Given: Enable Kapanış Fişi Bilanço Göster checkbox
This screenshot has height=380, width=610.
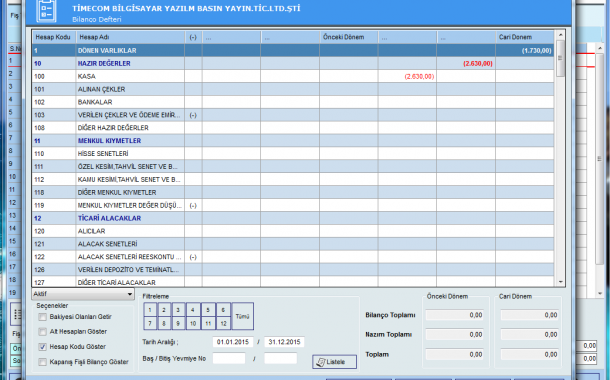Looking at the screenshot, I should [x=42, y=362].
